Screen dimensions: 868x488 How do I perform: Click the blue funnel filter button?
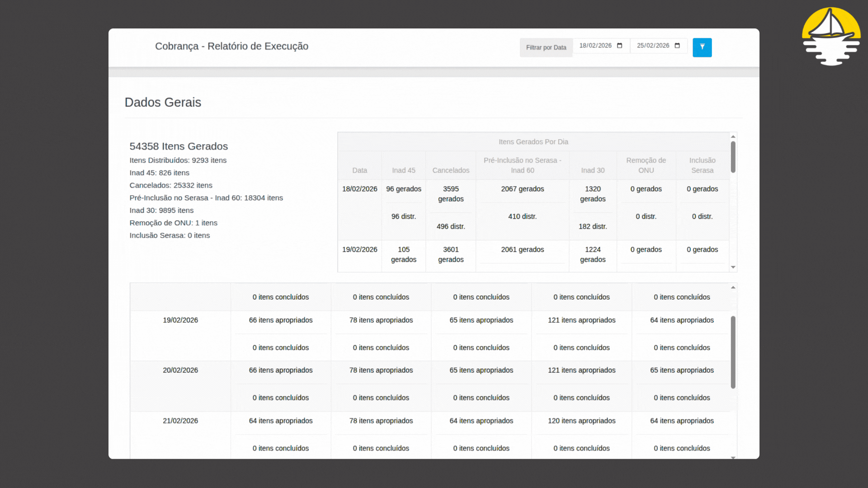(x=702, y=47)
